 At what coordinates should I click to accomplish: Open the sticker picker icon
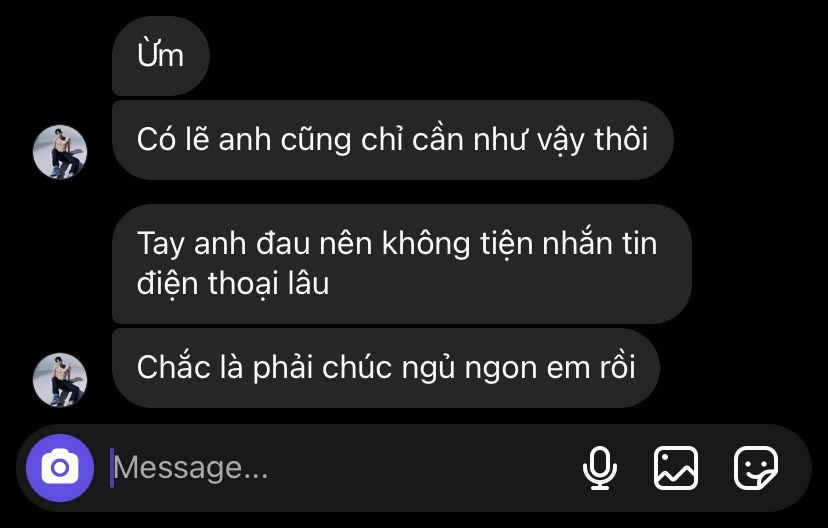tap(756, 468)
